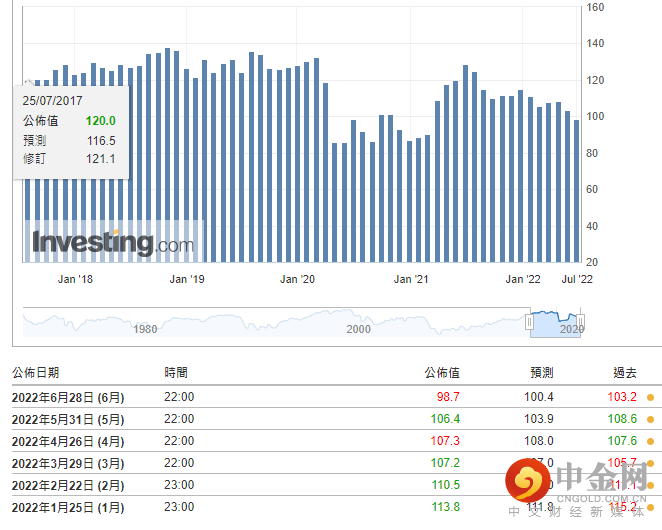
Task: Click the orange dot in the 2022年2月22日 row
Action: pyautogui.click(x=651, y=485)
